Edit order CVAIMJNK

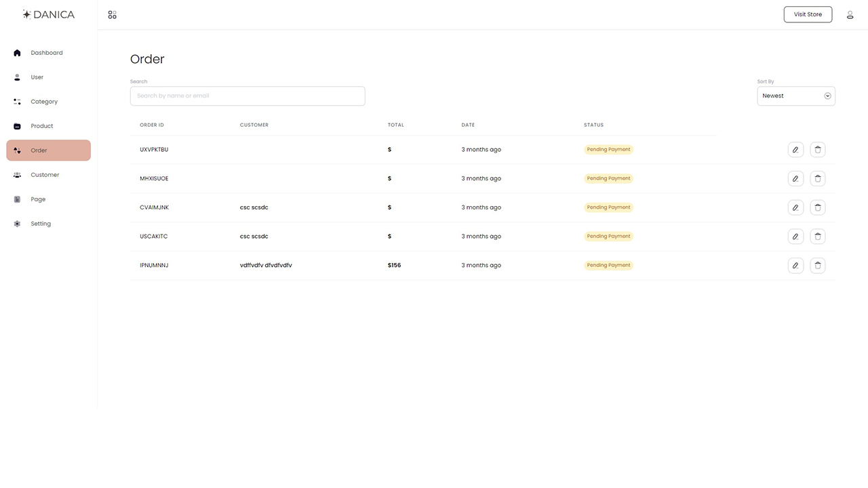pyautogui.click(x=795, y=207)
